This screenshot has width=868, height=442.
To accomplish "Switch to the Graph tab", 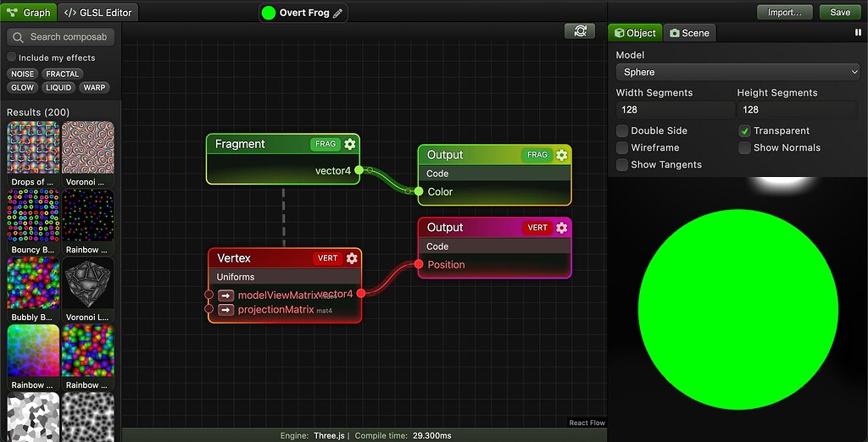I will click(x=29, y=12).
